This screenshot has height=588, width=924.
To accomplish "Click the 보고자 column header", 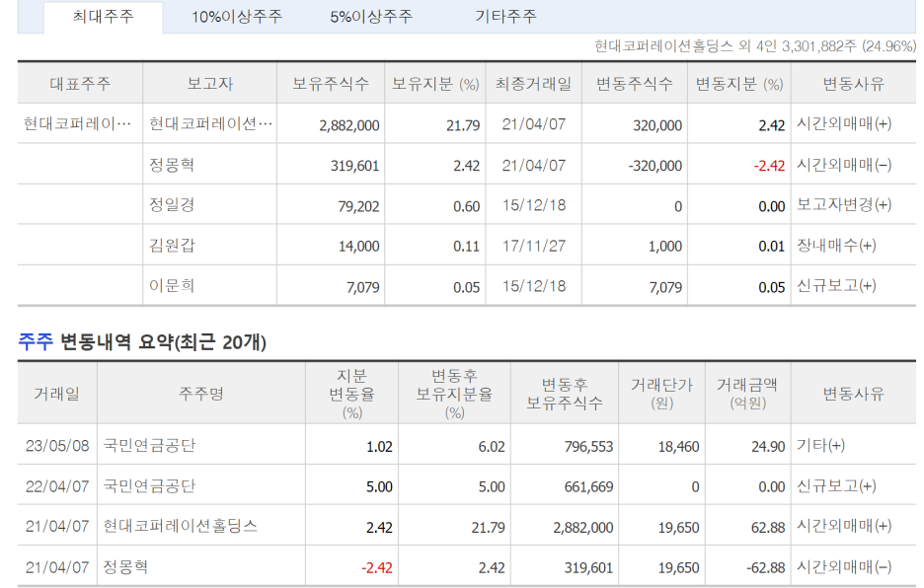I will pyautogui.click(x=210, y=84).
